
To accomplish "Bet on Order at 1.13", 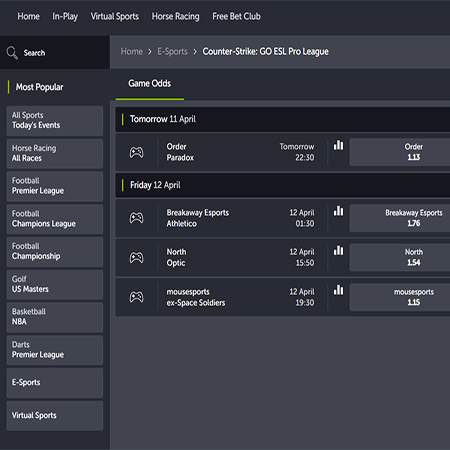I will pos(400,152).
